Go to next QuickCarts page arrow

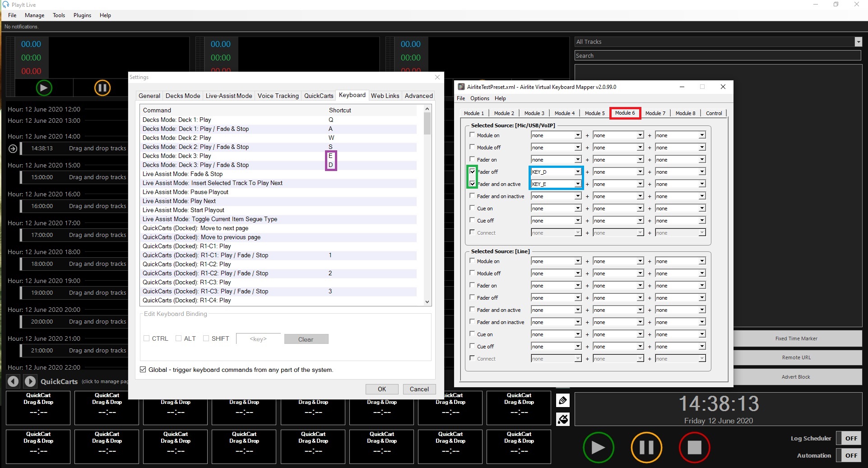[30, 381]
